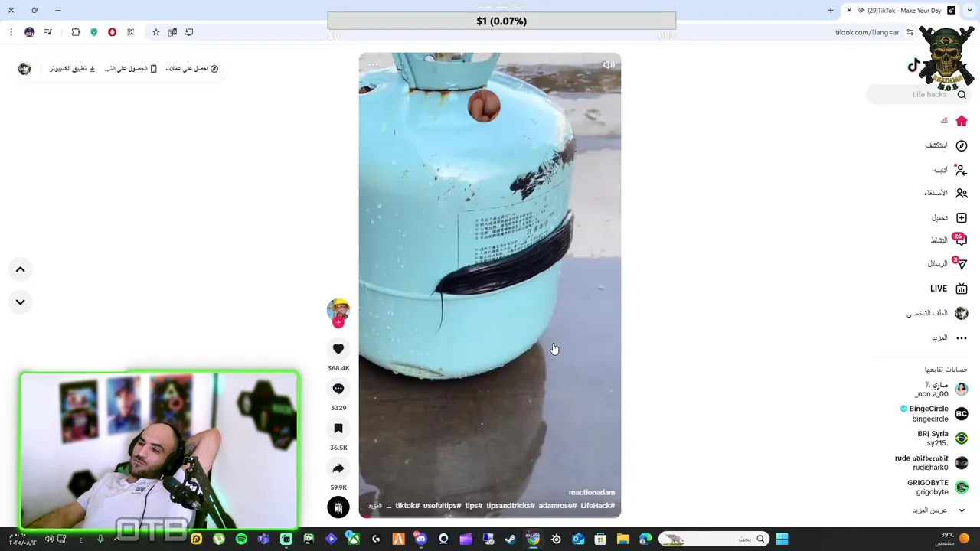Viewport: 980px width, 551px height.
Task: Open the Upload page (تحميل)
Action: (949, 218)
